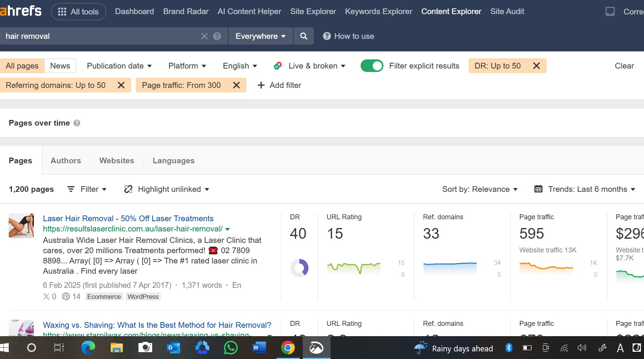The height and width of the screenshot is (359, 644).
Task: Click the search magnifier button
Action: pyautogui.click(x=304, y=36)
